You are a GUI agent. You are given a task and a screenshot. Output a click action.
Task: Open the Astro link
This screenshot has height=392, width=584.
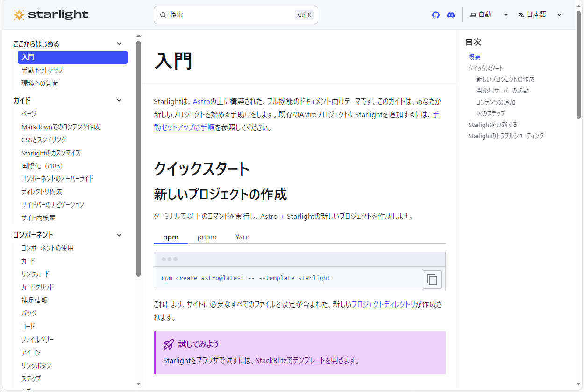(x=201, y=101)
